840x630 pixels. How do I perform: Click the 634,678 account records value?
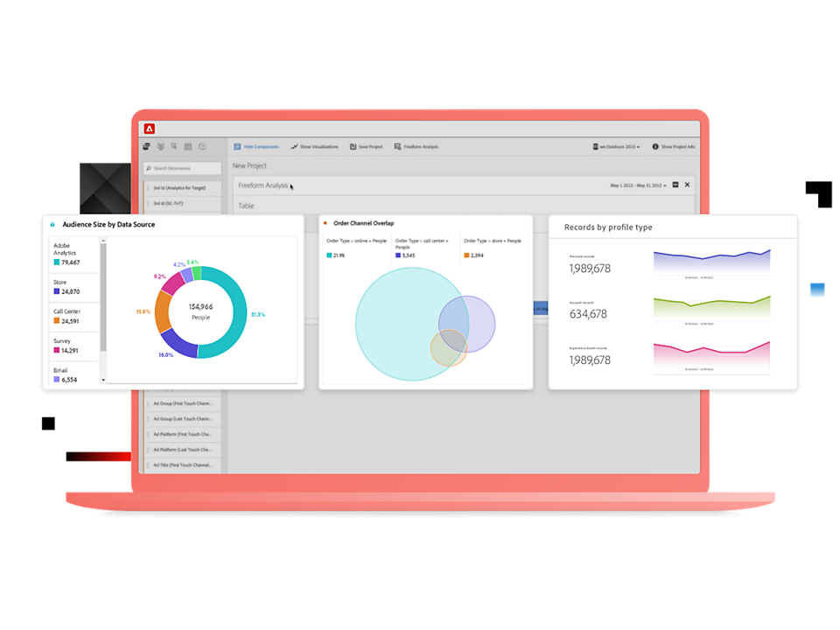coord(588,314)
